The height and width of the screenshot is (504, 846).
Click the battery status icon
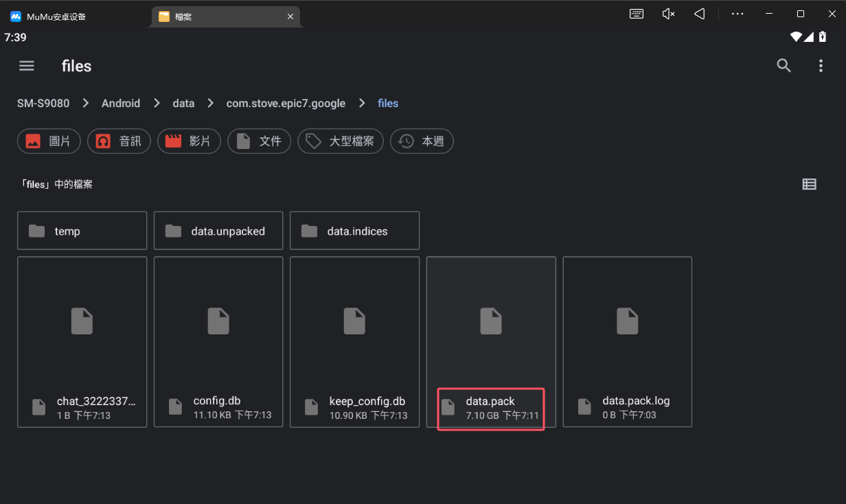coord(823,37)
